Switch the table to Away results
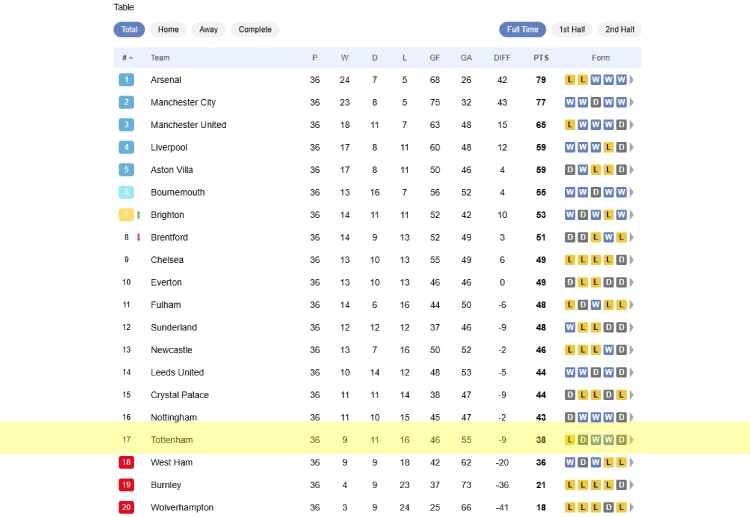Viewport: 750px width, 517px height. [x=209, y=30]
